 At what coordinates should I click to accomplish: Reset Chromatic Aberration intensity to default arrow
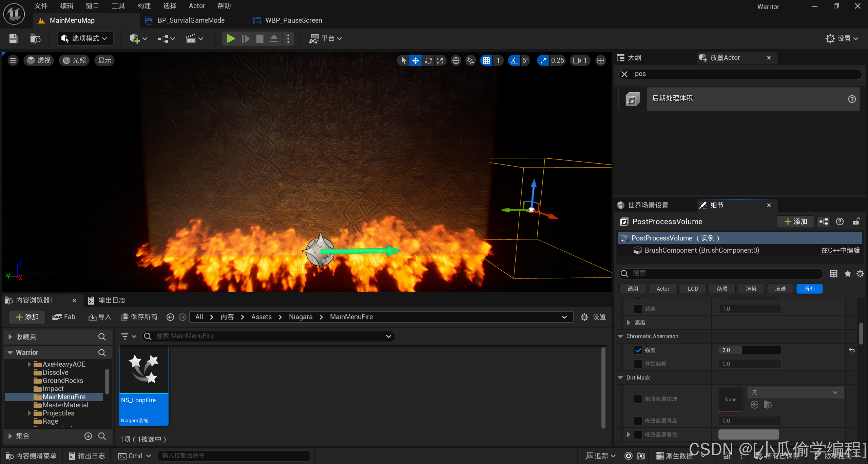point(851,350)
